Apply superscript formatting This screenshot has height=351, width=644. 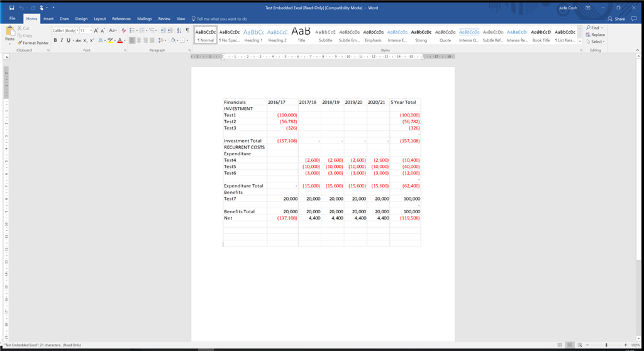[x=92, y=40]
